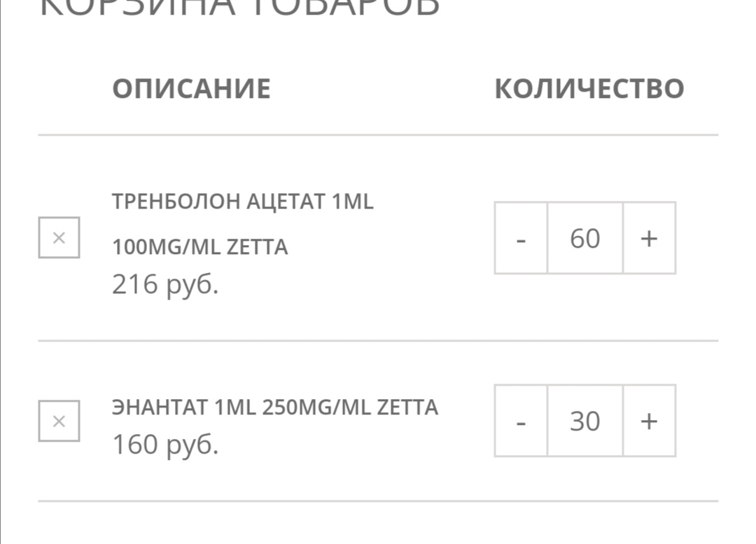Select the quantity field showing 30
The width and height of the screenshot is (756, 544).
pyautogui.click(x=584, y=421)
